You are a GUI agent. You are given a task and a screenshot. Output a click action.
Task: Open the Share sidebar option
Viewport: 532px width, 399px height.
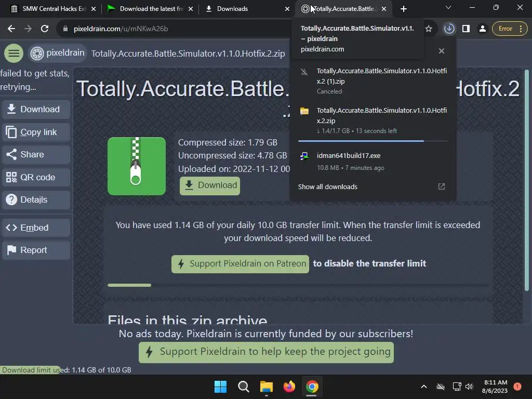pyautogui.click(x=36, y=154)
